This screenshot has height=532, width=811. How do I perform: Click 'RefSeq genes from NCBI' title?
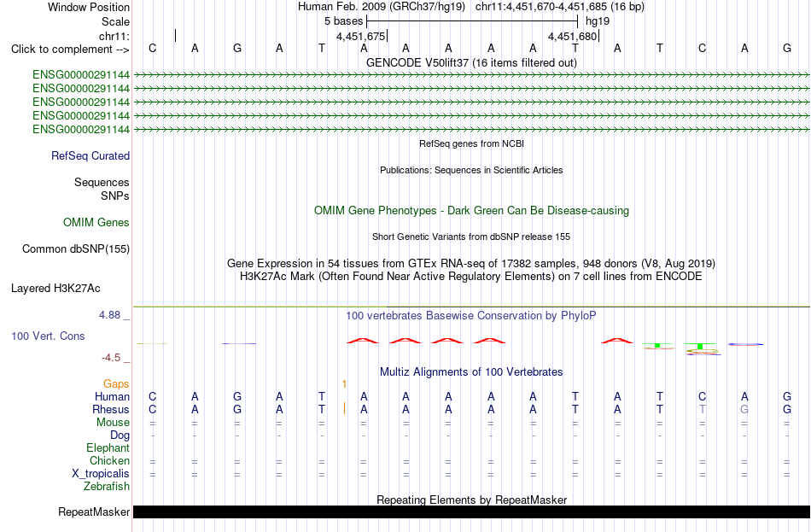pos(471,143)
